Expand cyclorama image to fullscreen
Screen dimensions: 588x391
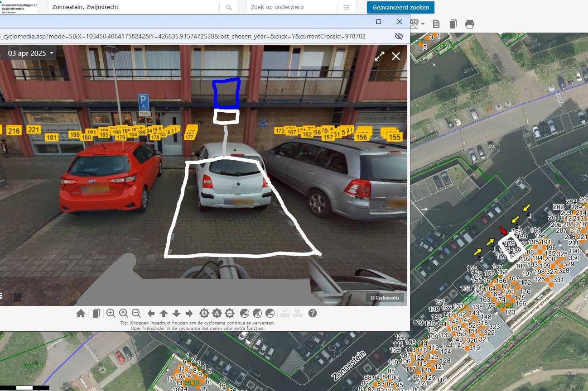point(379,56)
